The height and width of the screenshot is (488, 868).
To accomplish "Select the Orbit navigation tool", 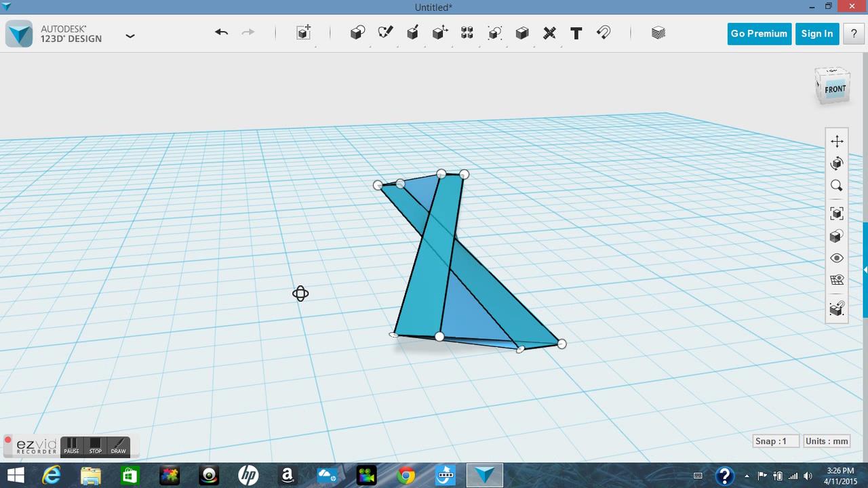I will click(x=837, y=163).
